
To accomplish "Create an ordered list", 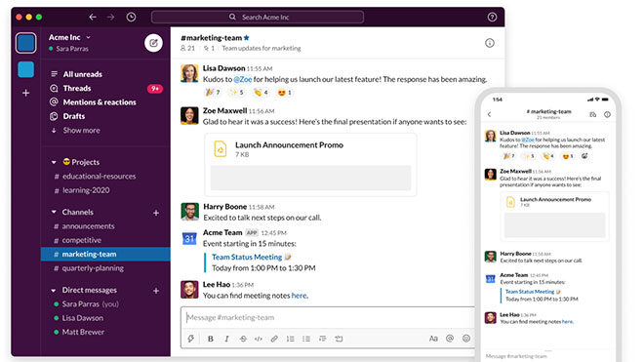I will (290, 339).
